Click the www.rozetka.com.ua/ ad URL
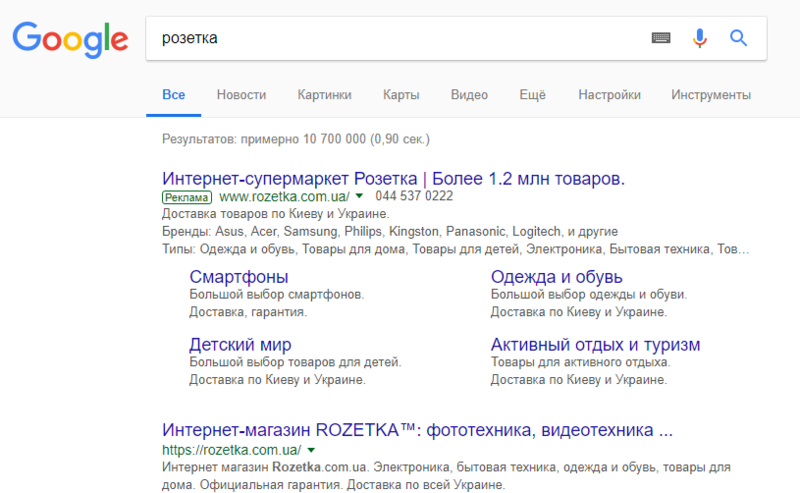Viewport: 800px width, 493px height. point(285,196)
